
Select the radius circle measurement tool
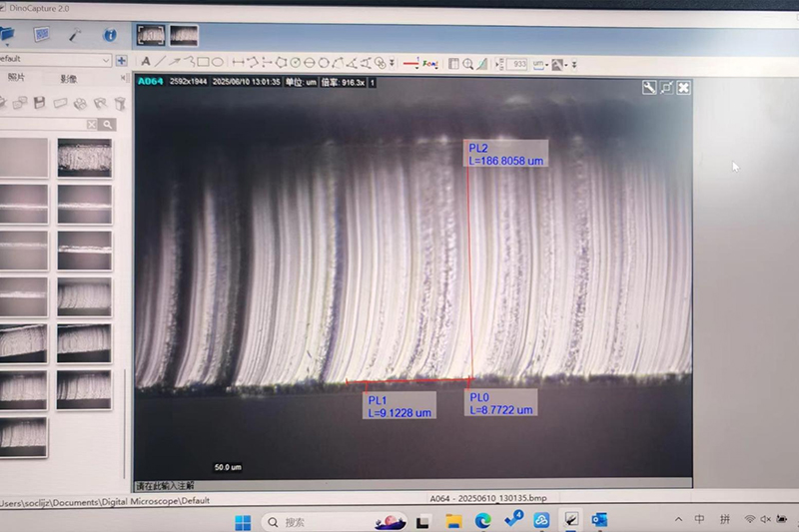[295, 63]
